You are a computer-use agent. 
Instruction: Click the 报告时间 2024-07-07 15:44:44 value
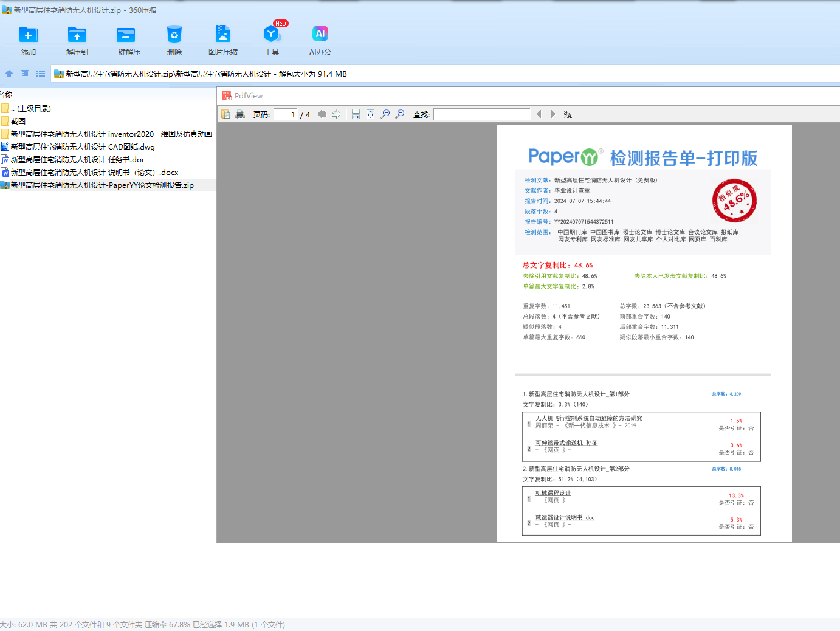(x=582, y=201)
